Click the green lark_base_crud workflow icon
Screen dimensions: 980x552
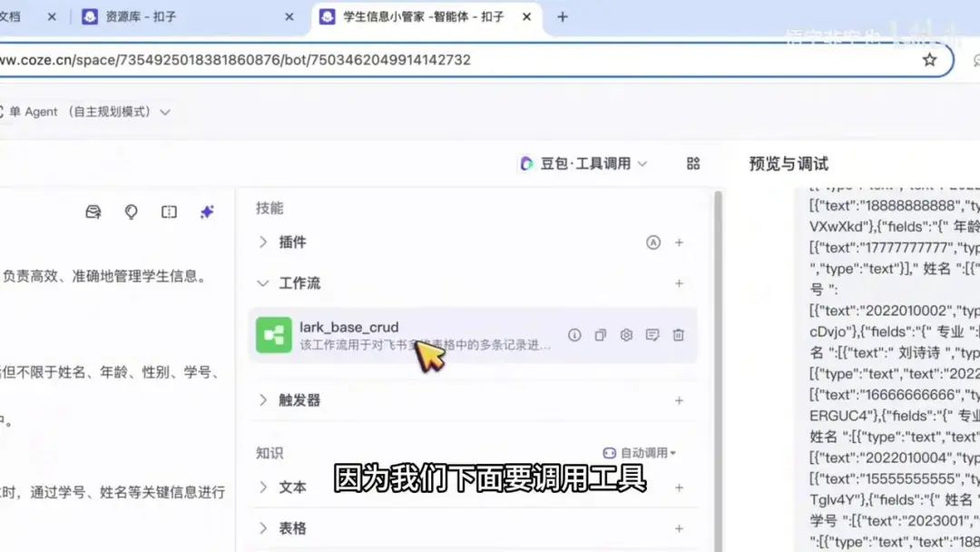click(x=273, y=335)
